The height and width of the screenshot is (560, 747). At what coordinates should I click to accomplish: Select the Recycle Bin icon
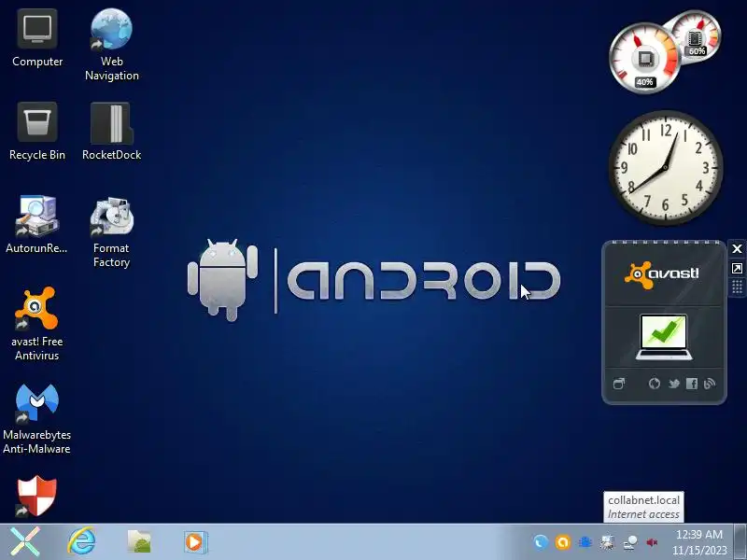[37, 132]
